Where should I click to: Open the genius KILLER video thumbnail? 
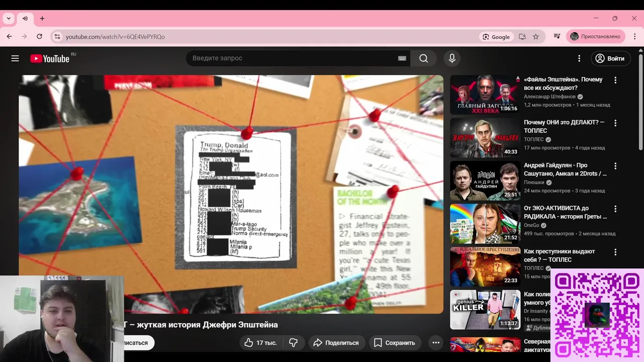485,310
